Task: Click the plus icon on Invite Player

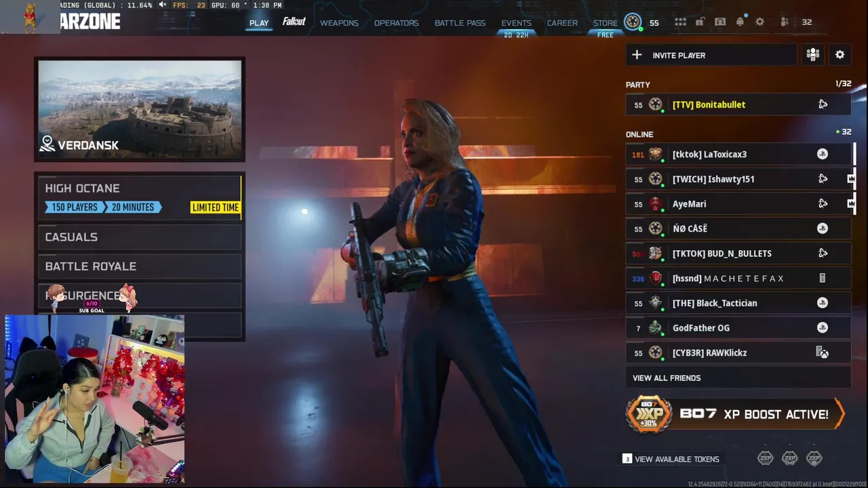Action: pyautogui.click(x=637, y=55)
